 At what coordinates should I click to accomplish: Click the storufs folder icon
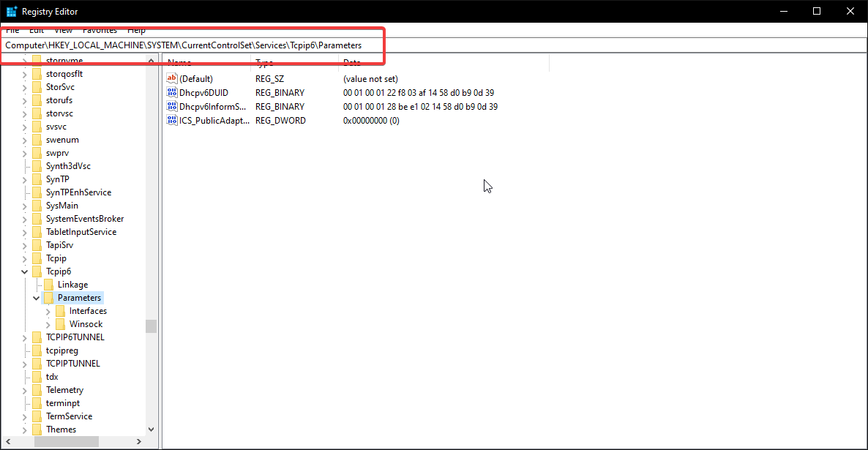(x=37, y=100)
